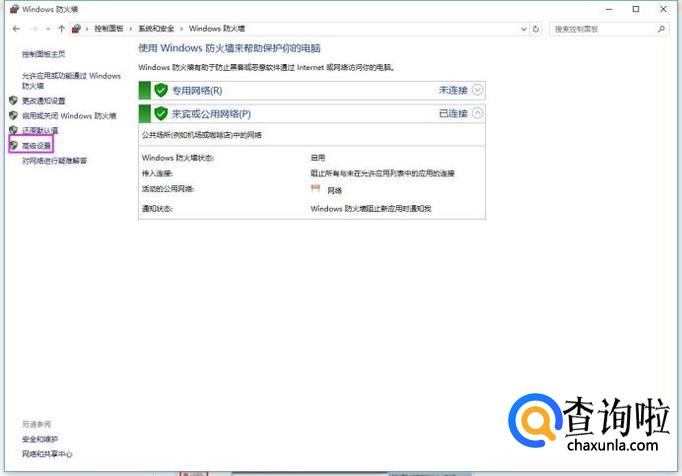
Task: Open 控制面板主页 link
Action: [43, 54]
